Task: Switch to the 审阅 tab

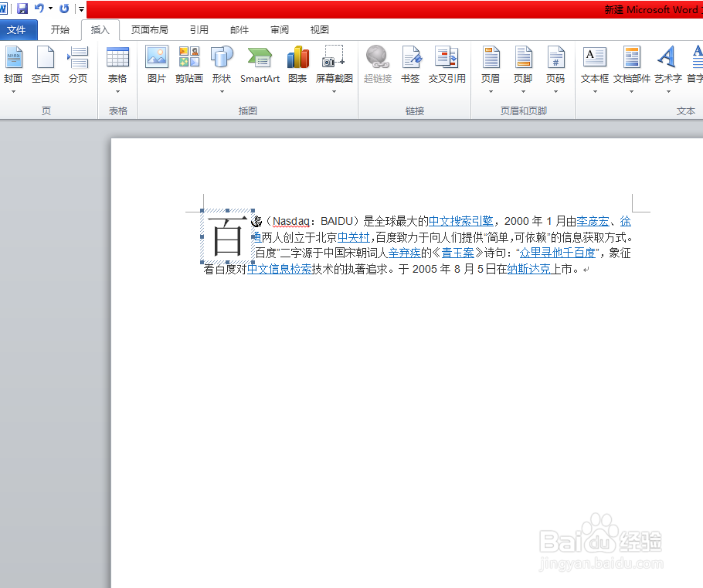Action: [x=280, y=30]
